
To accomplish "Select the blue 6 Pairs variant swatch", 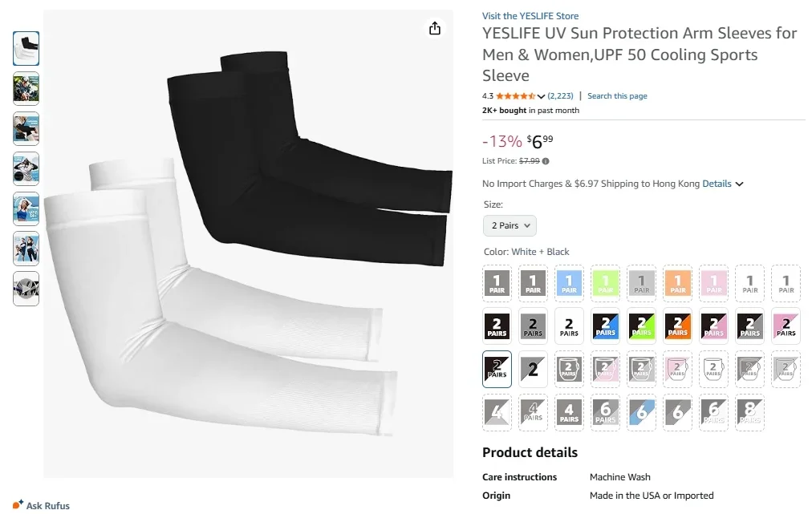I will pyautogui.click(x=641, y=413).
